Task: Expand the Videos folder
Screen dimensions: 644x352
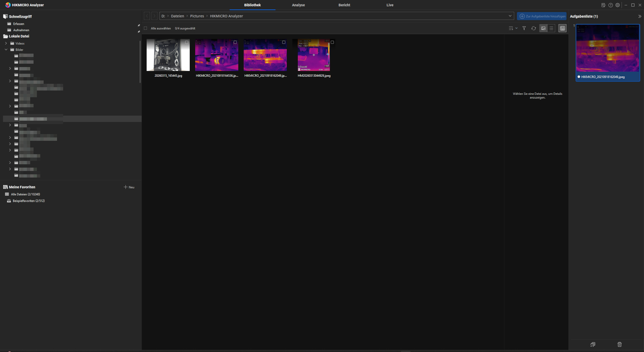Action: pos(6,43)
